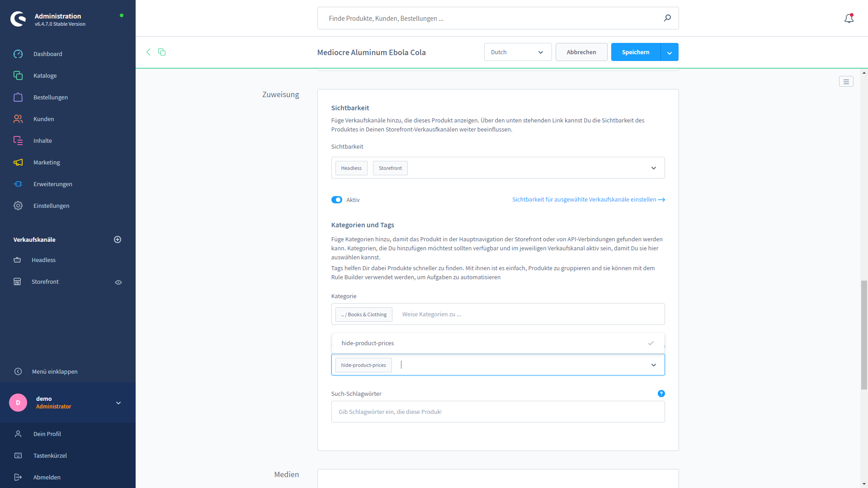
Task: Click Abbrechen to cancel product changes
Action: (581, 52)
